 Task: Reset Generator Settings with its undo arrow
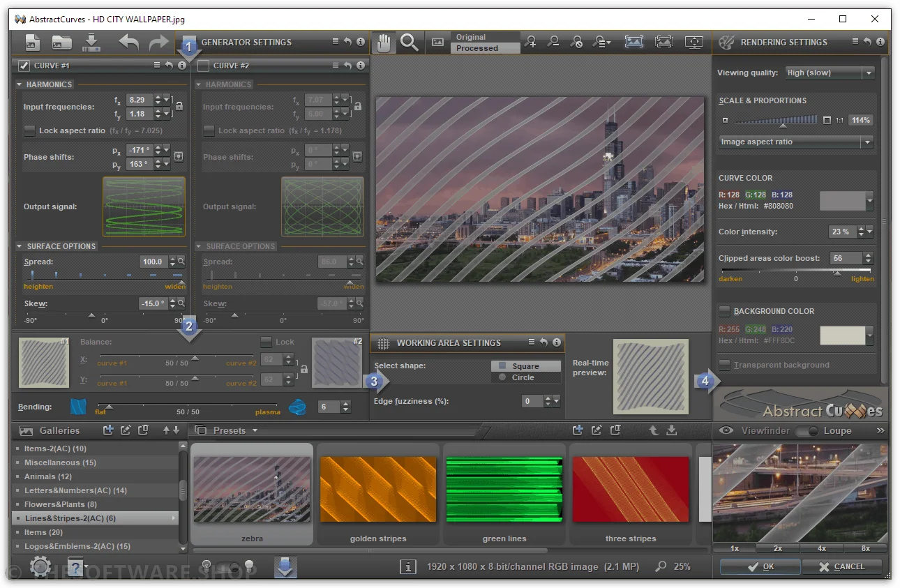pos(347,42)
